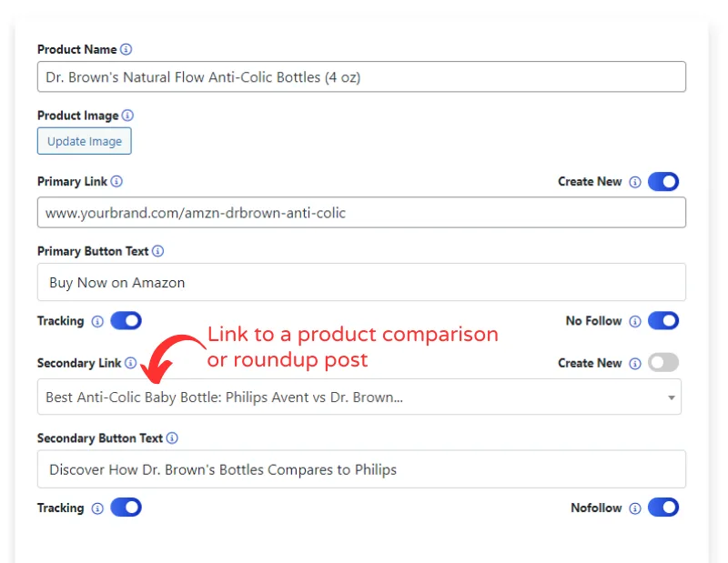The image size is (728, 563).
Task: Turn off the first Tracking toggle
Action: [x=126, y=321]
